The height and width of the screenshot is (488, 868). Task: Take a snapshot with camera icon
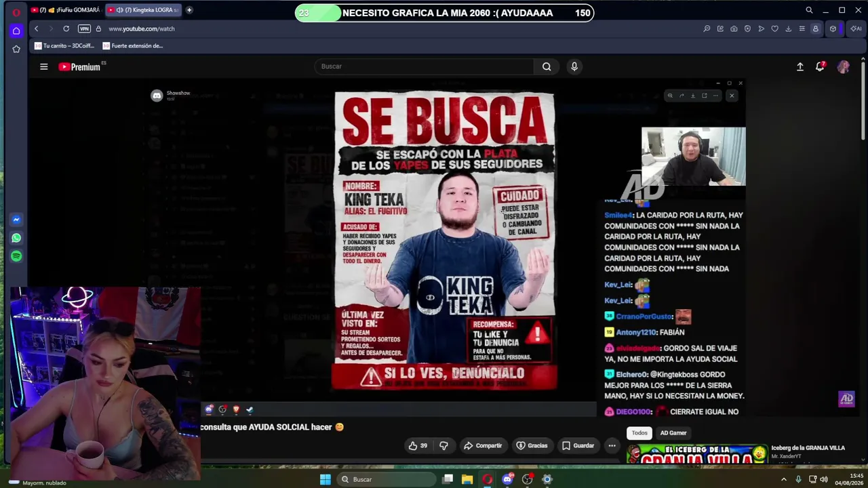pyautogui.click(x=734, y=28)
